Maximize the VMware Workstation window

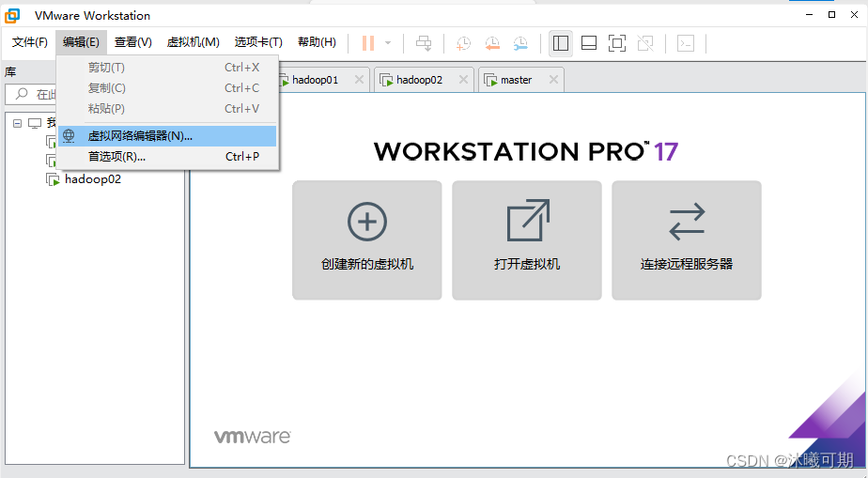pyautogui.click(x=831, y=15)
